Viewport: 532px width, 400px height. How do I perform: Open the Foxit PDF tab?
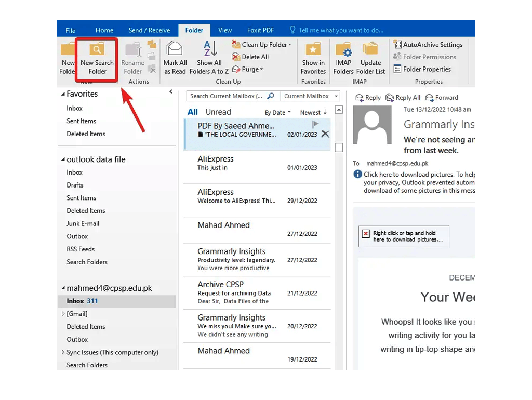[261, 30]
